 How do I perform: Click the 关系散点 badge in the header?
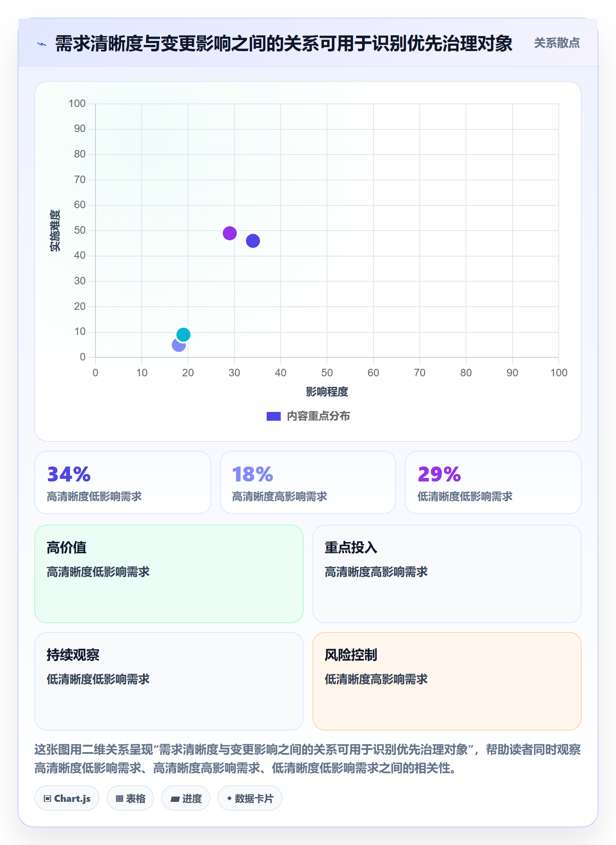(557, 43)
